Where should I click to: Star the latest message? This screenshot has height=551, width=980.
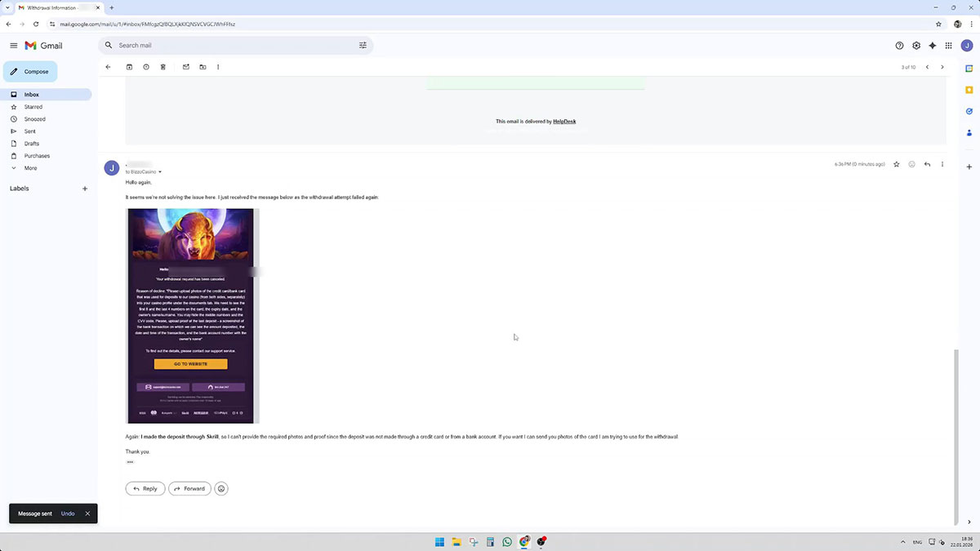(896, 164)
